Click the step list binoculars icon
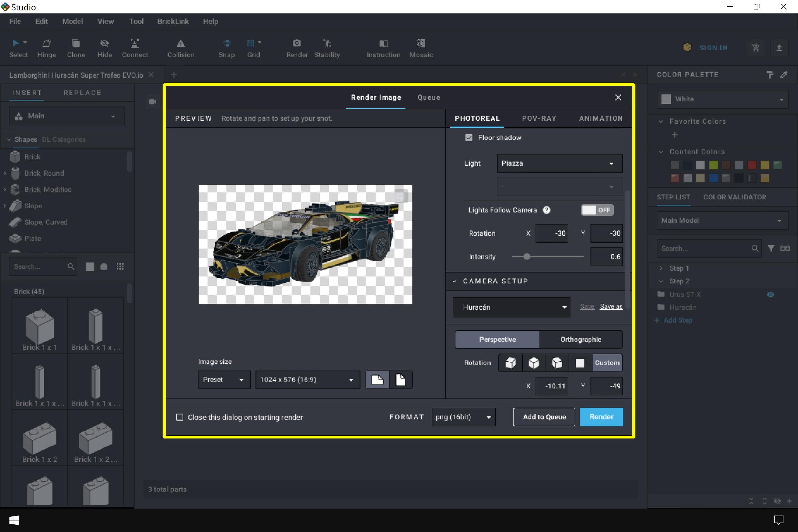This screenshot has height=532, width=798. pyautogui.click(x=785, y=248)
